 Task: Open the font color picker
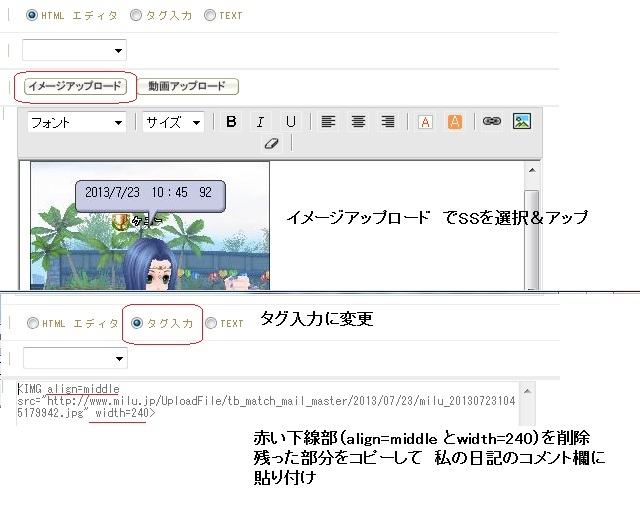[x=425, y=122]
